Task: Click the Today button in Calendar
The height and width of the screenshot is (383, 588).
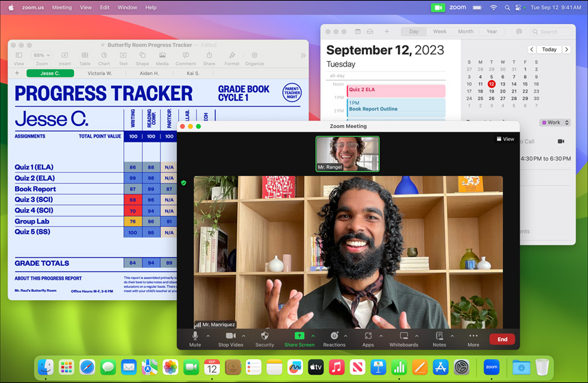Action: point(549,49)
